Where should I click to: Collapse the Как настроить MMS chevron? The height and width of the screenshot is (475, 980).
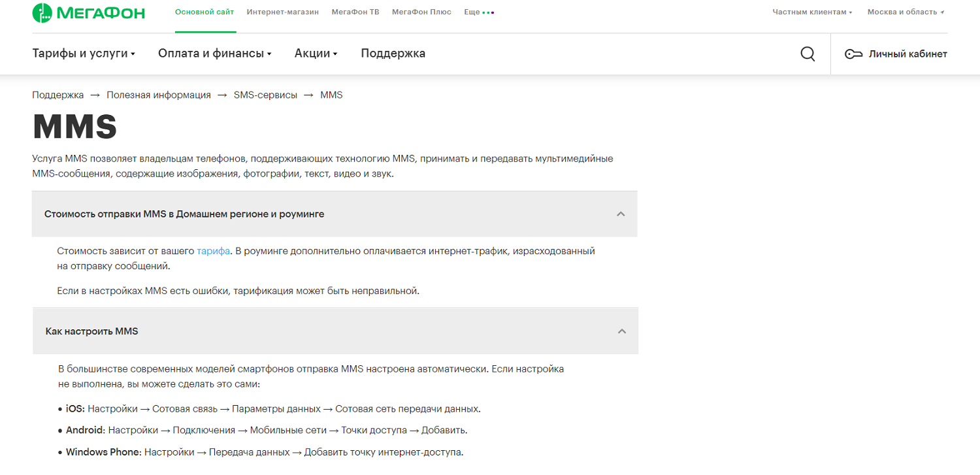pyautogui.click(x=622, y=331)
